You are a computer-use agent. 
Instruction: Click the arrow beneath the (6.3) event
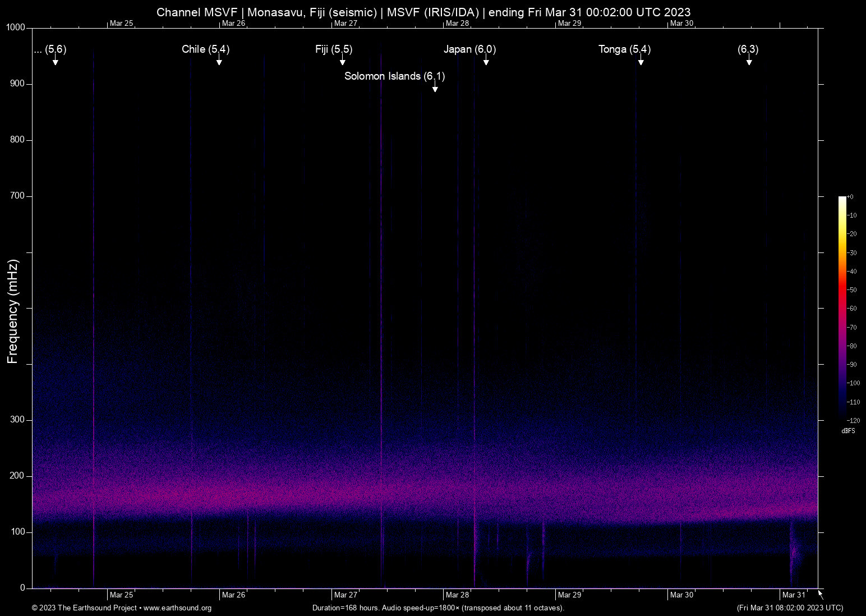(x=749, y=61)
